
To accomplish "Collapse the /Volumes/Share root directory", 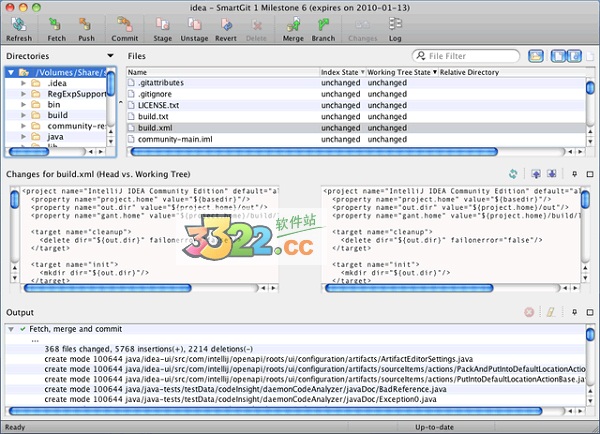I will pos(11,72).
